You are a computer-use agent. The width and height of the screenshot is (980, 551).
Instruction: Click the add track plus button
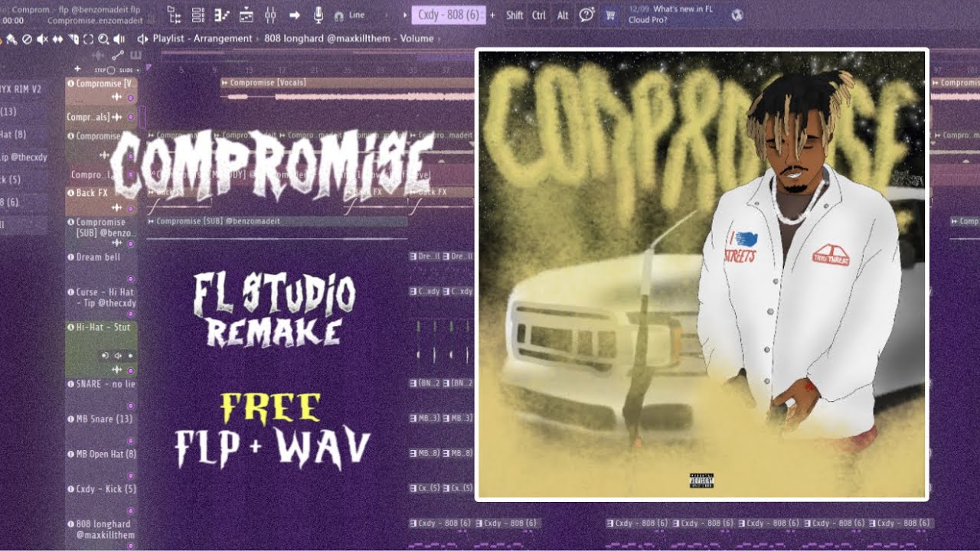[77, 70]
